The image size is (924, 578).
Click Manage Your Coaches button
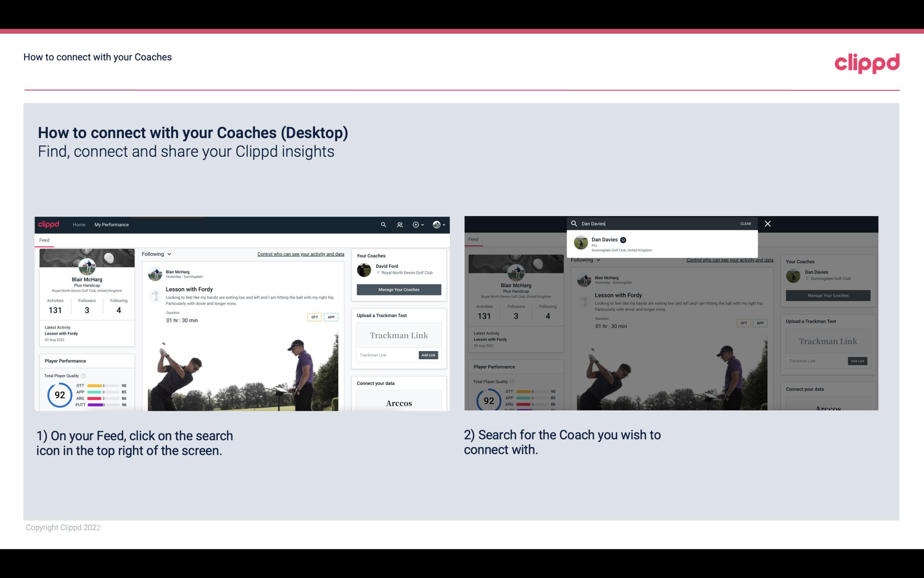tap(398, 289)
